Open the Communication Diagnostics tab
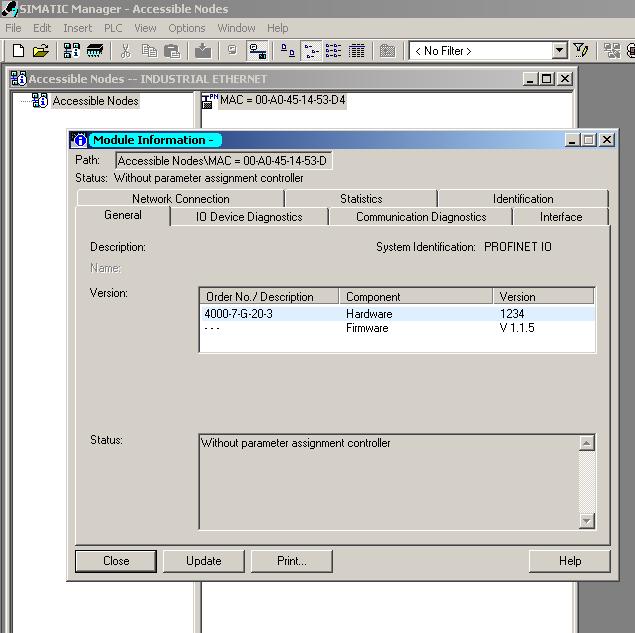Image resolution: width=635 pixels, height=633 pixels. 421,217
